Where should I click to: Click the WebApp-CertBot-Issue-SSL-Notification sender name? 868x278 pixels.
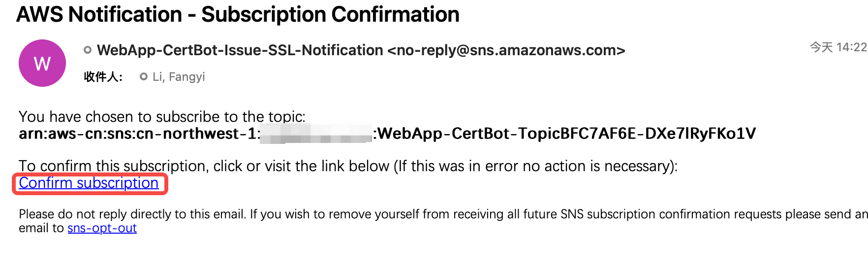240,50
